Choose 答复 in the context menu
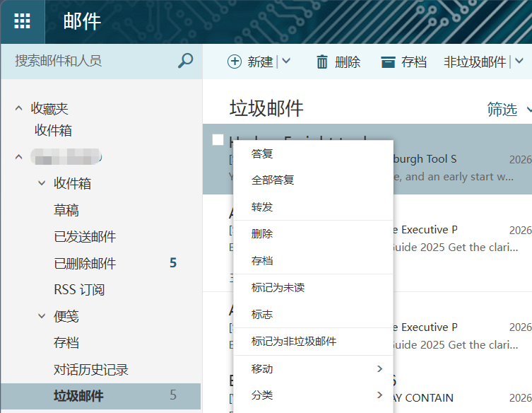The height and width of the screenshot is (413, 532). (x=262, y=153)
